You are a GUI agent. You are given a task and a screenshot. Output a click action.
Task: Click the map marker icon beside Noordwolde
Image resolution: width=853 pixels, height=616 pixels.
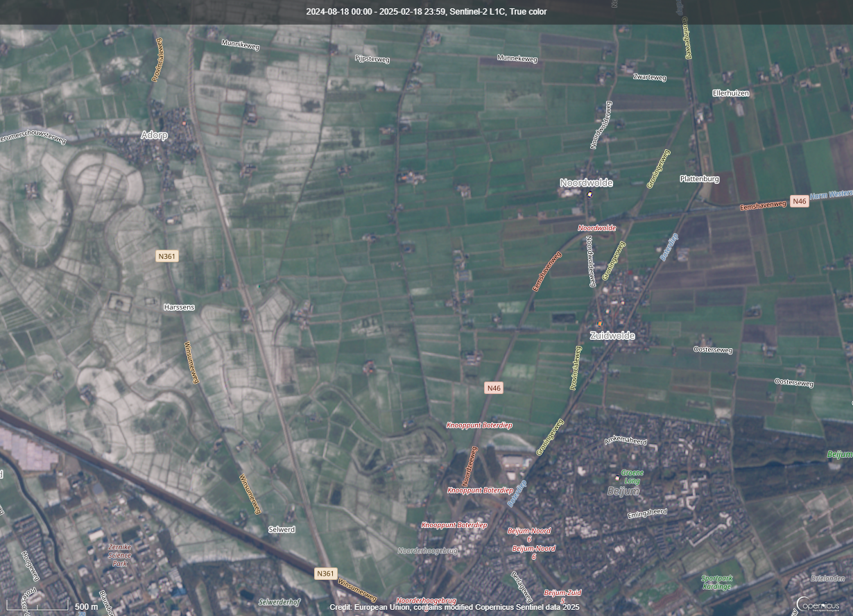589,194
